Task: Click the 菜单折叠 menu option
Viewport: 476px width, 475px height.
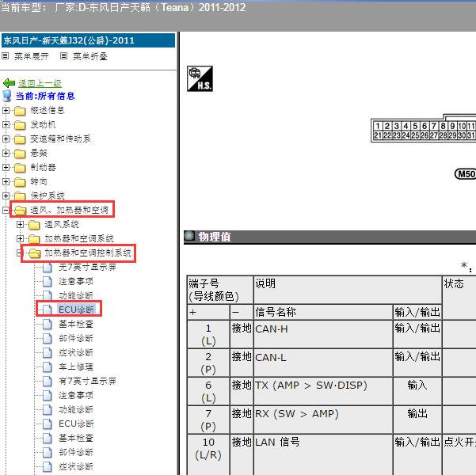Action: pos(90,56)
